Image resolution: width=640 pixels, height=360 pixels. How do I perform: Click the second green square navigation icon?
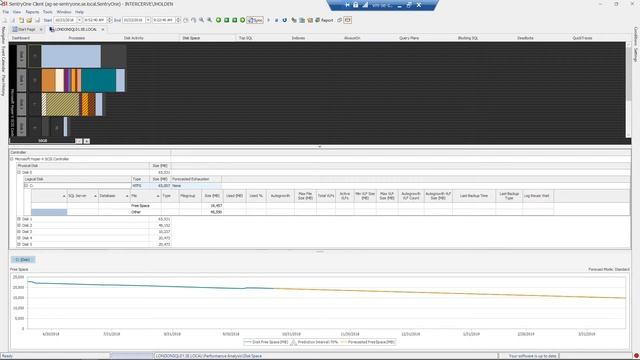(235, 20)
